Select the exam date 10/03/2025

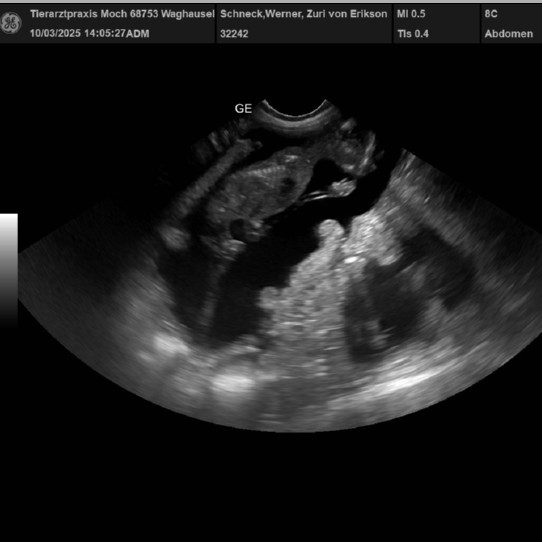[55, 34]
